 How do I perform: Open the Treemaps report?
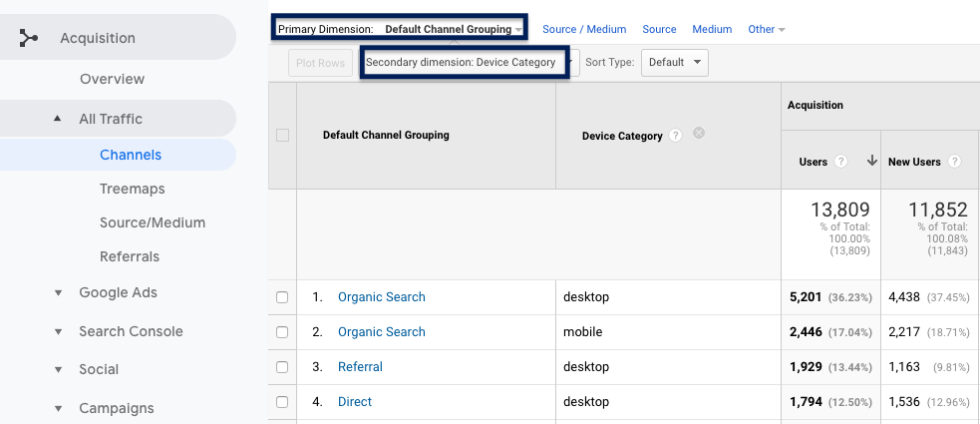[x=132, y=189]
